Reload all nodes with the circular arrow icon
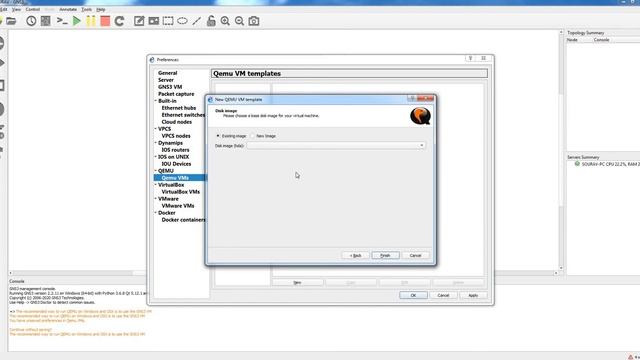 click(119, 21)
